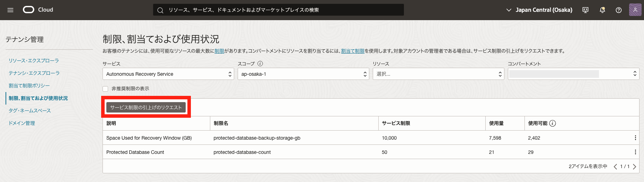Open the hamburger navigation menu
The width and height of the screenshot is (644, 182).
tap(10, 10)
